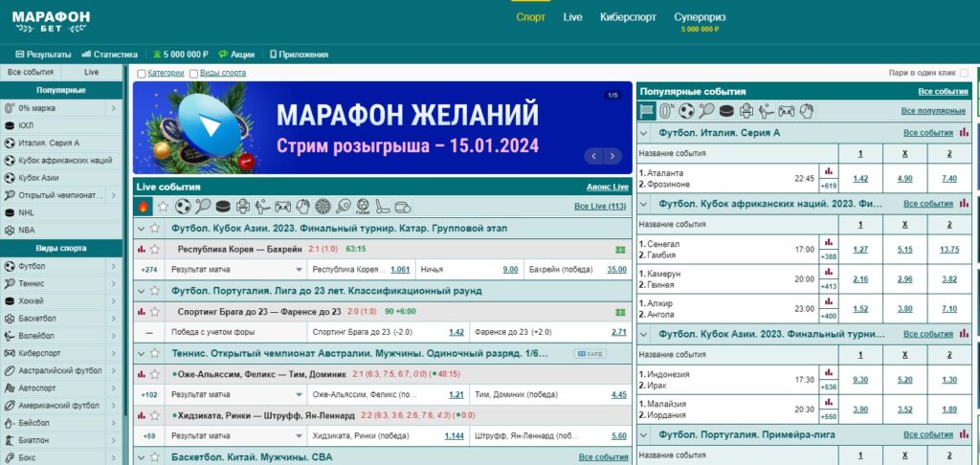Collapse the Кубок Азии live section chevron
980x465 pixels.
(142, 229)
